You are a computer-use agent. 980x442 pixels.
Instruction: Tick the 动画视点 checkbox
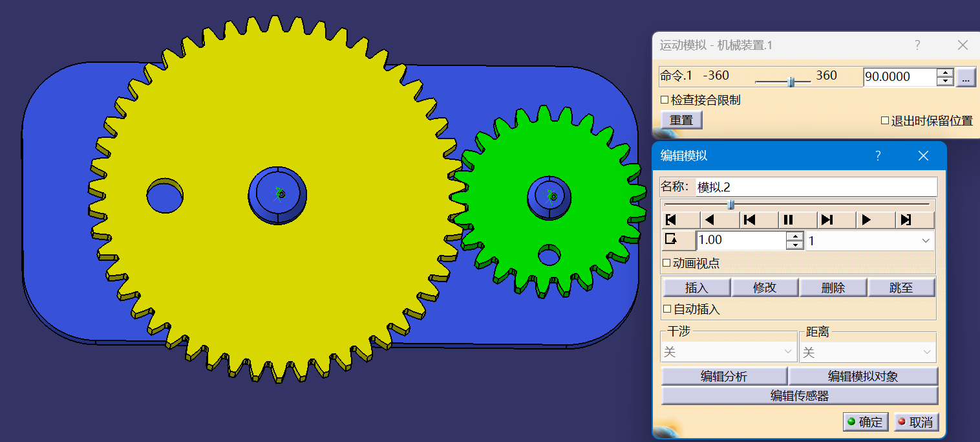click(666, 263)
